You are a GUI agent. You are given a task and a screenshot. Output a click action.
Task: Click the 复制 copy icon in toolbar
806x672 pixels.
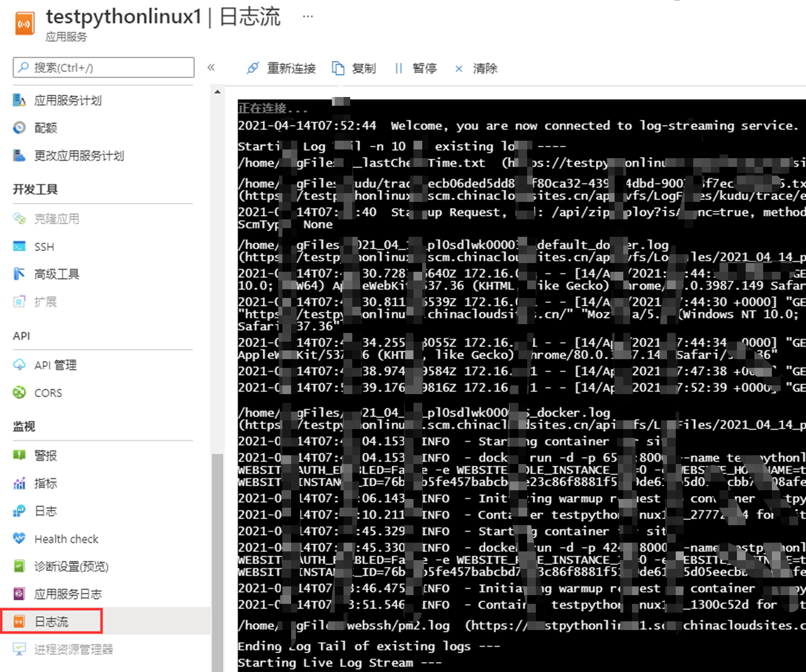coord(338,68)
